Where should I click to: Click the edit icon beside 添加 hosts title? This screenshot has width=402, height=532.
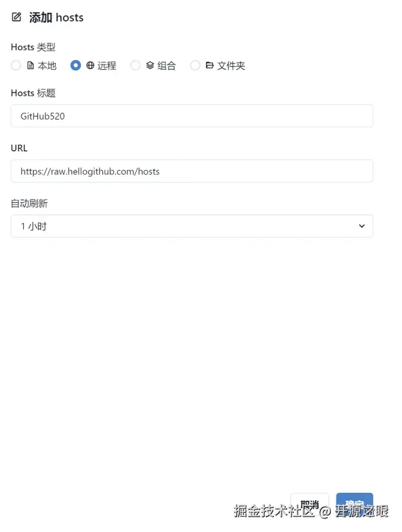point(17,17)
